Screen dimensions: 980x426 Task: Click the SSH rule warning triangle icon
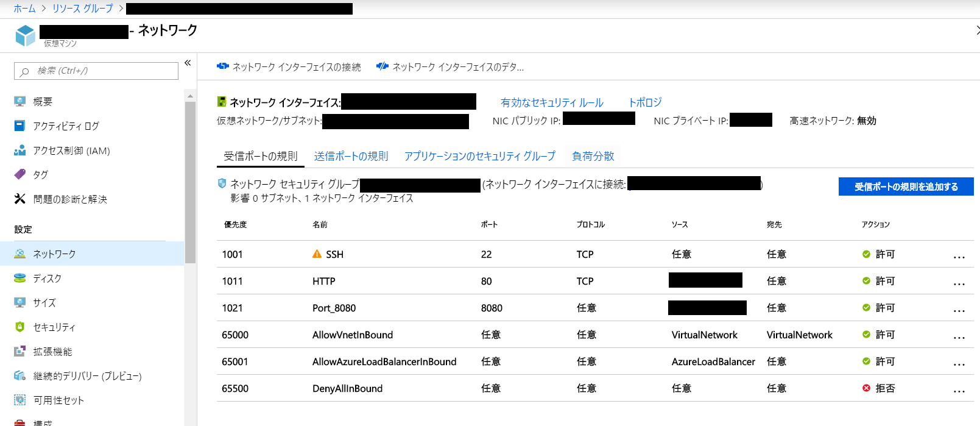(x=317, y=254)
